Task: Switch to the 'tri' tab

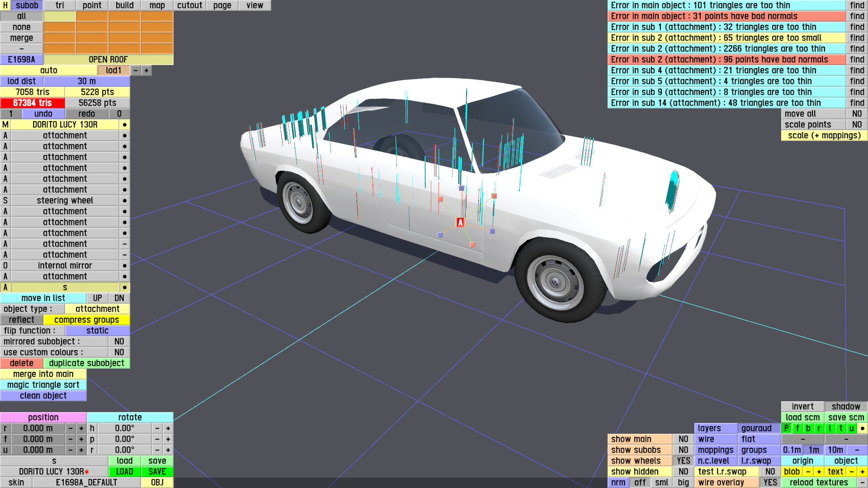Action: [x=60, y=5]
